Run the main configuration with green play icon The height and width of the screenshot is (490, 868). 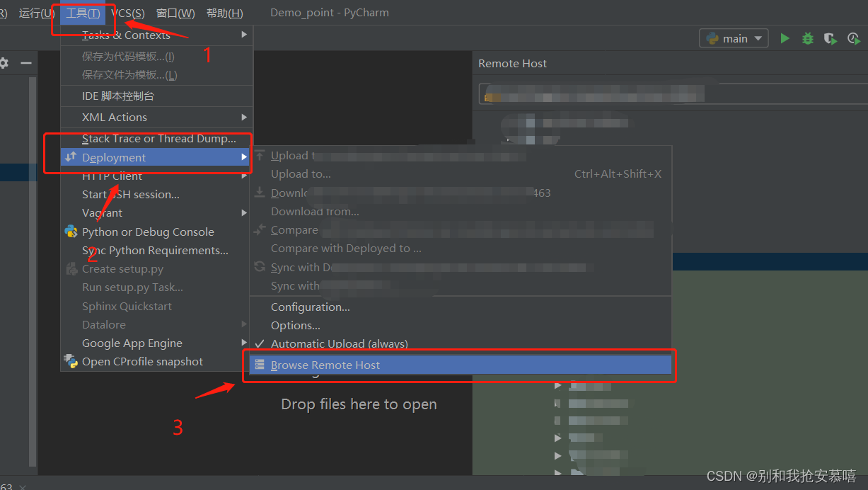point(785,38)
